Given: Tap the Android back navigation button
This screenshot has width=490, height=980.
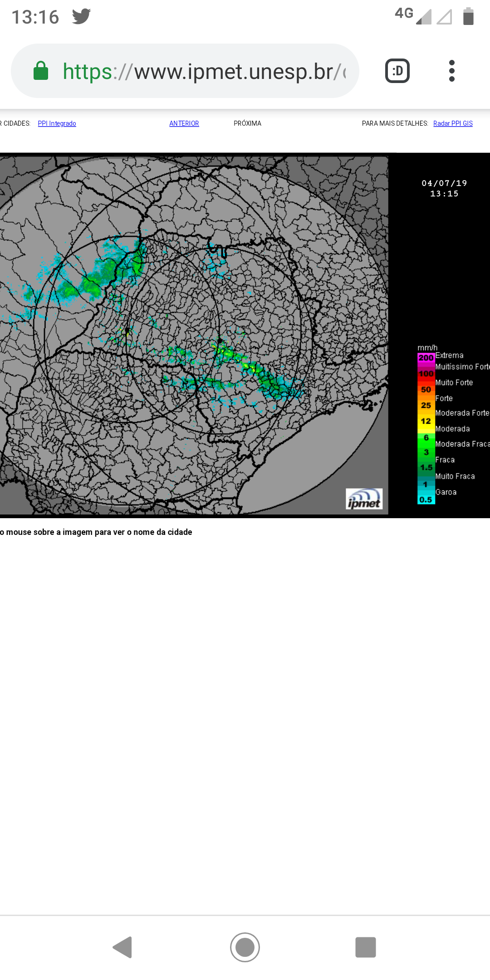Looking at the screenshot, I should click(x=122, y=947).
